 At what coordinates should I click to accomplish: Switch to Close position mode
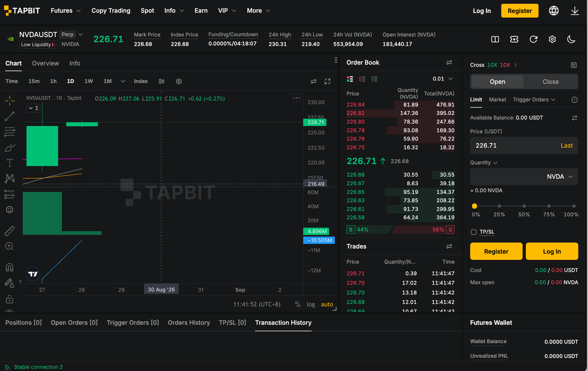click(550, 82)
